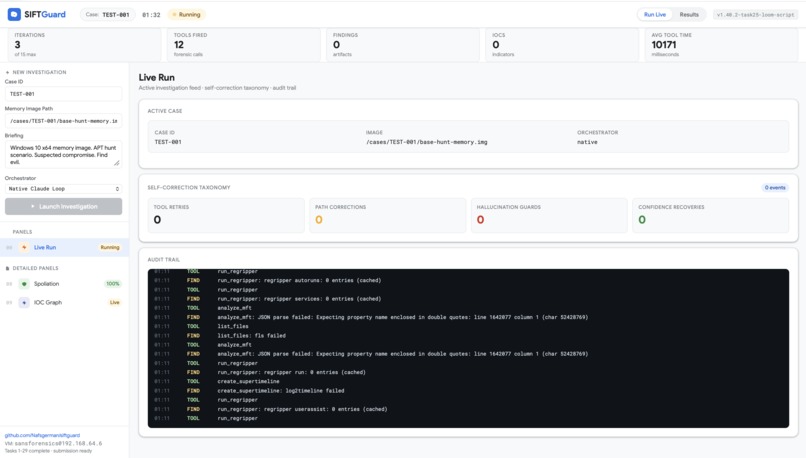Click drag handle beside Live Run
Screen dimensions: 806x458
click(x=9, y=247)
